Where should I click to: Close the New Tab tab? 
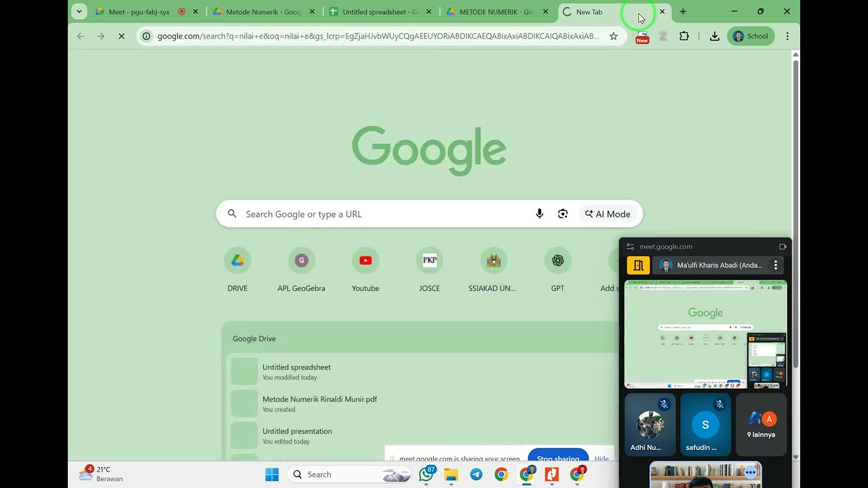[663, 12]
